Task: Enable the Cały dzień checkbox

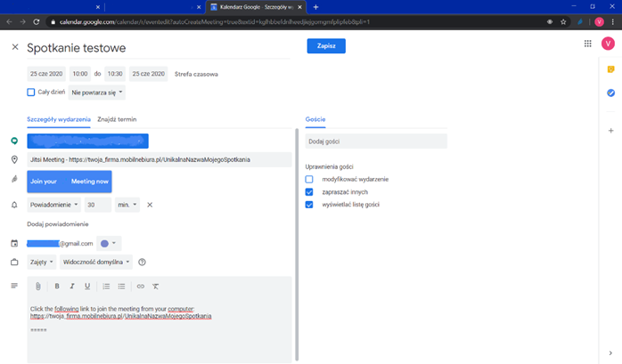Action: click(31, 92)
